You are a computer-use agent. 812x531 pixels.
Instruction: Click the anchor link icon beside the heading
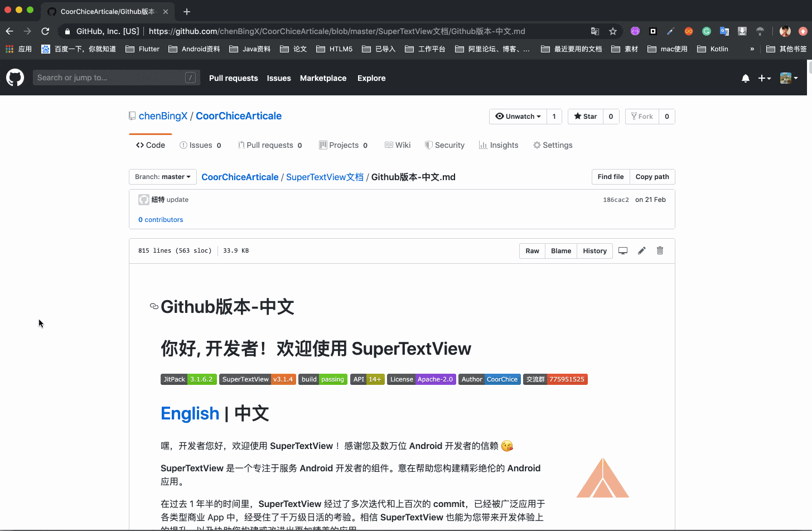point(154,306)
